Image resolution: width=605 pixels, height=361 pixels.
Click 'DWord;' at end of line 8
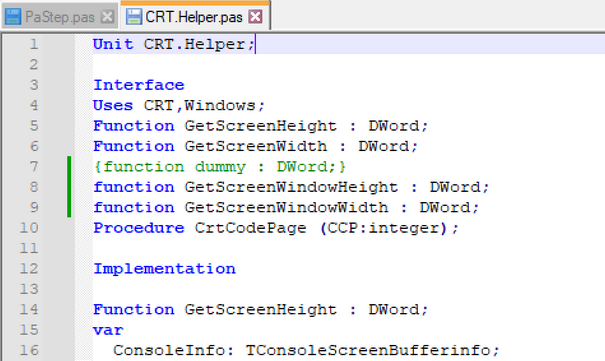point(460,187)
